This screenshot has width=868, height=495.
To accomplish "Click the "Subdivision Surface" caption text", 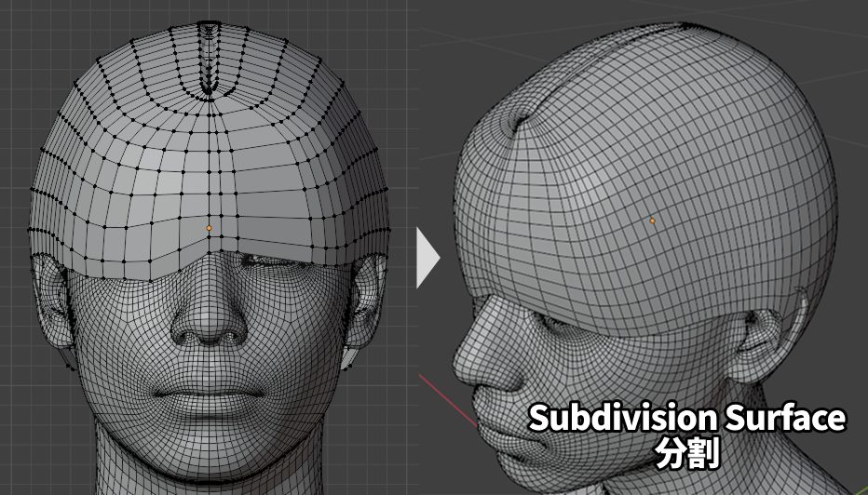I will [x=687, y=419].
